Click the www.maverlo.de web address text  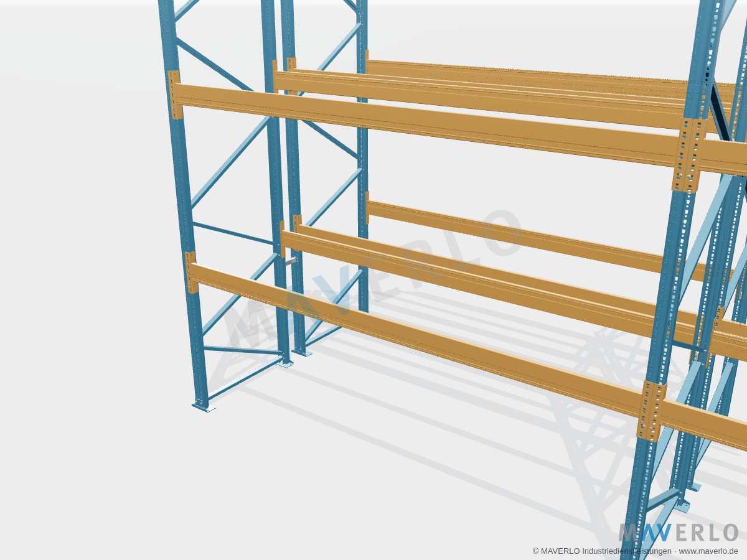click(x=708, y=551)
